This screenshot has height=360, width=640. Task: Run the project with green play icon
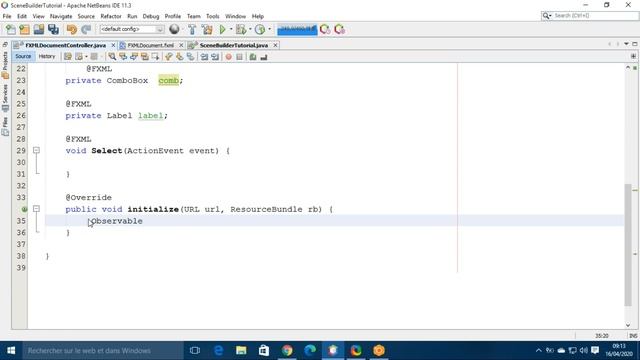pyautogui.click(x=223, y=29)
